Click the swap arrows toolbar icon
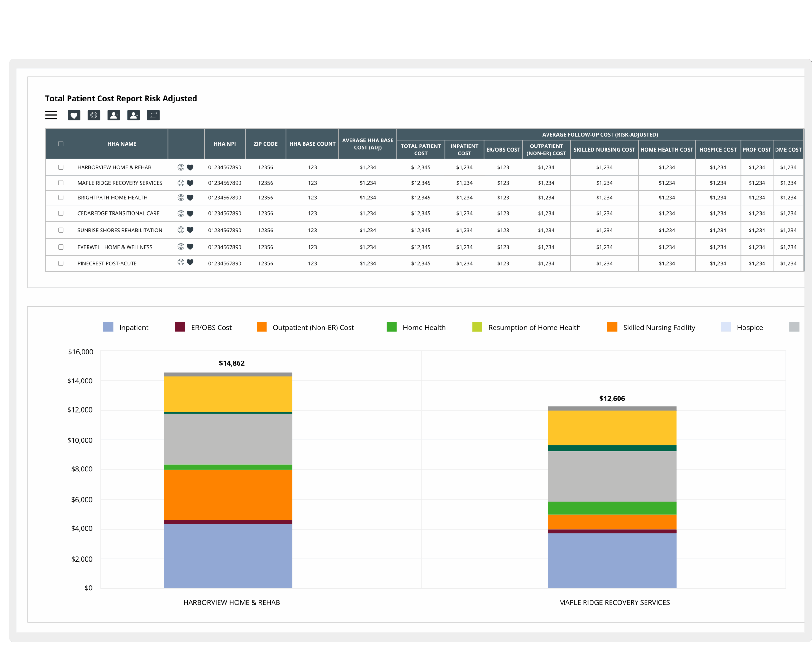This screenshot has height=650, width=812. click(153, 115)
